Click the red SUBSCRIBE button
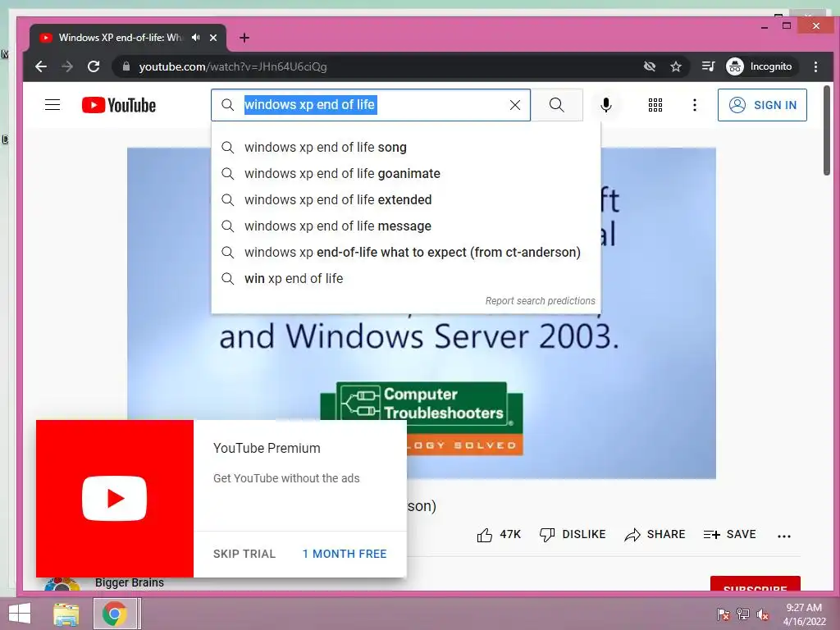The image size is (840, 630). click(756, 584)
